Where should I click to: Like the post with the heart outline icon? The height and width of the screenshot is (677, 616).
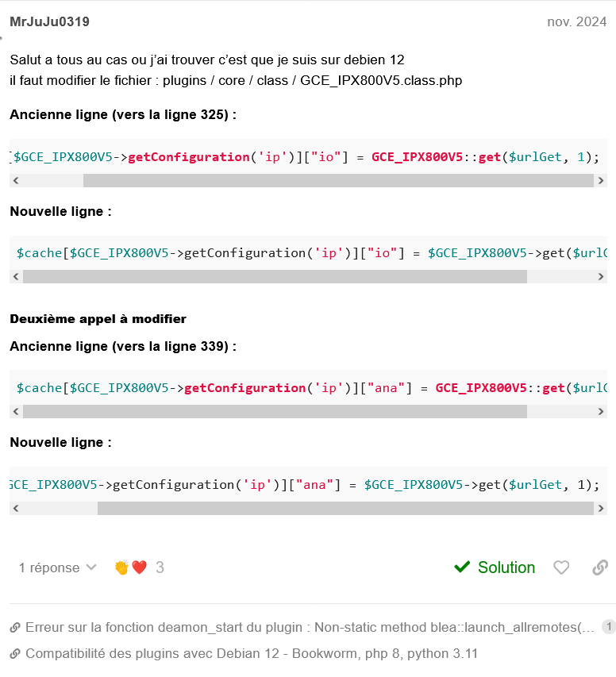point(561,567)
